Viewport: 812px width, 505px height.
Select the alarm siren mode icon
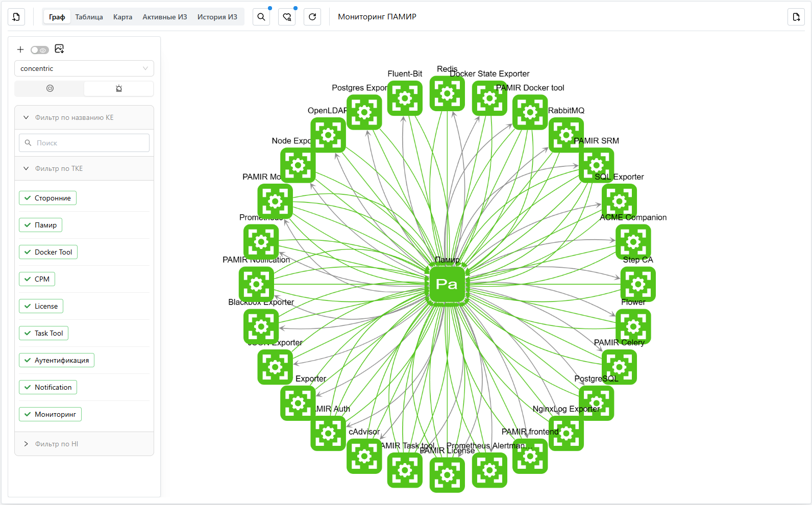pos(119,88)
